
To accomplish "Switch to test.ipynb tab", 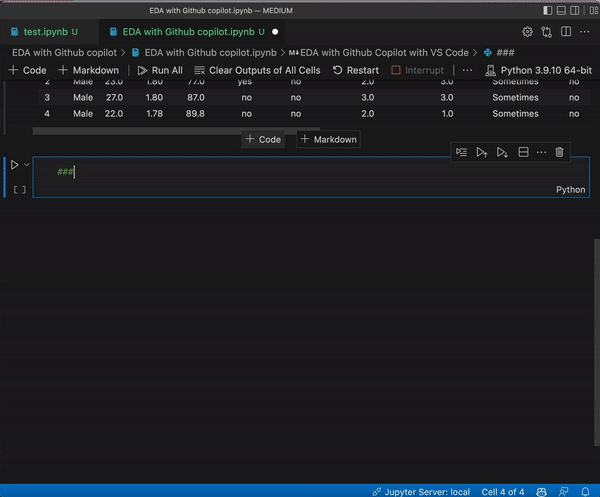I will coord(45,32).
